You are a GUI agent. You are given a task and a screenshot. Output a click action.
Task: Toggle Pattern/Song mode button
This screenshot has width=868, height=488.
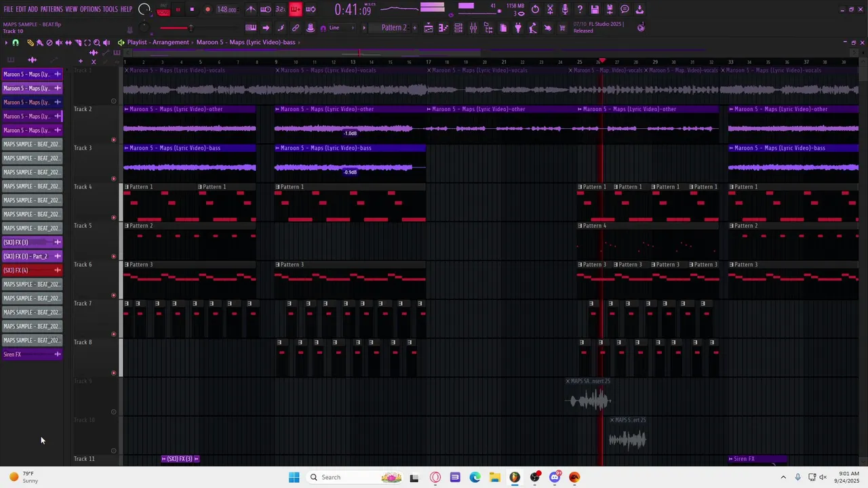tap(163, 9)
